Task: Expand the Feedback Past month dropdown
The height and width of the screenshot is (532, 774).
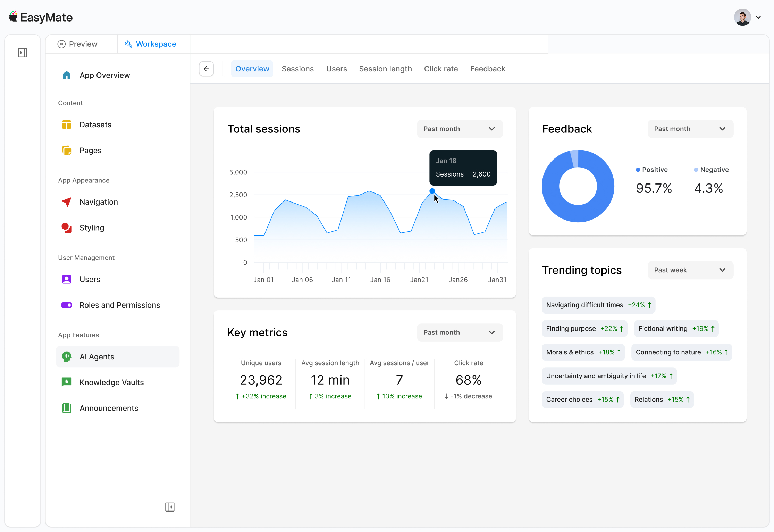Action: click(x=690, y=129)
